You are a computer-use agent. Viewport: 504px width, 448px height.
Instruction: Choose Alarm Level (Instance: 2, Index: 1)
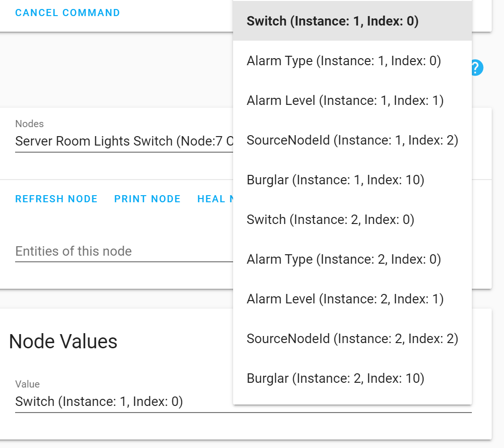point(345,299)
